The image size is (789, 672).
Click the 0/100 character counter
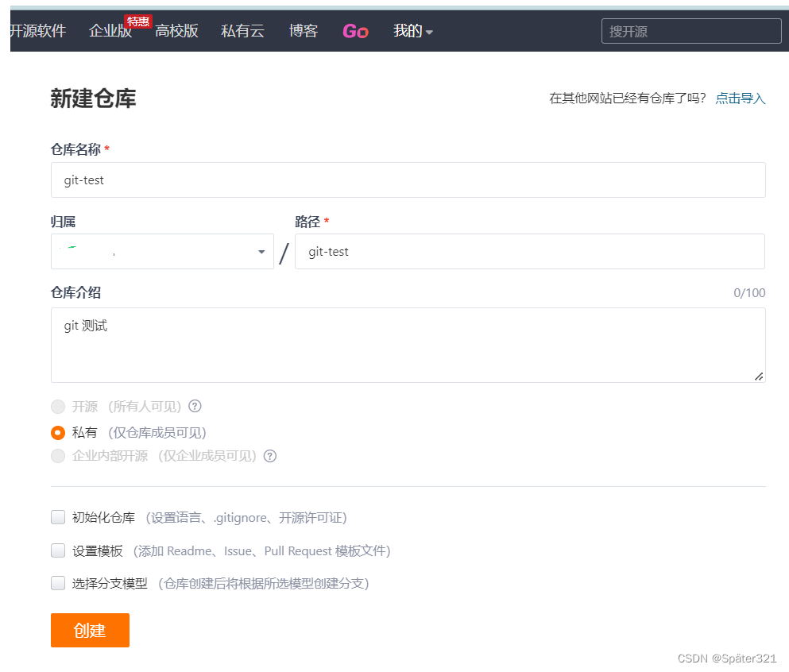tap(749, 293)
